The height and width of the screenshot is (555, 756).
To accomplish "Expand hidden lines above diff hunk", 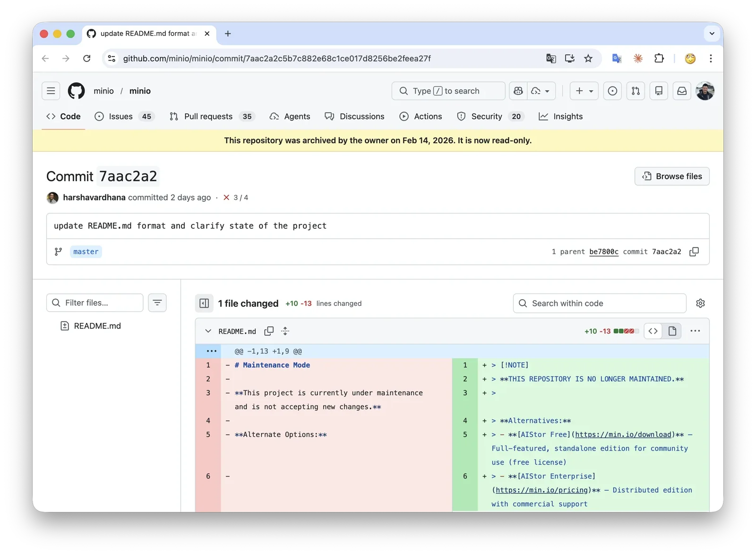I will [211, 351].
